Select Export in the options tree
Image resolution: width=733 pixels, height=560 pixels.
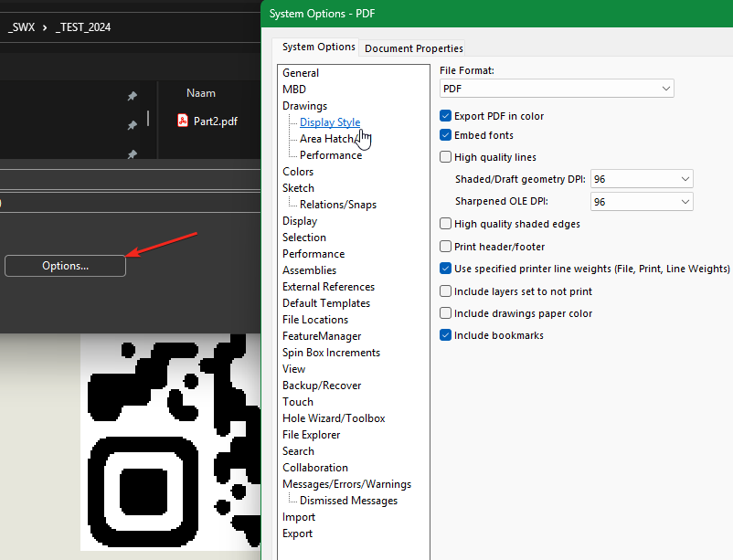[x=297, y=534]
